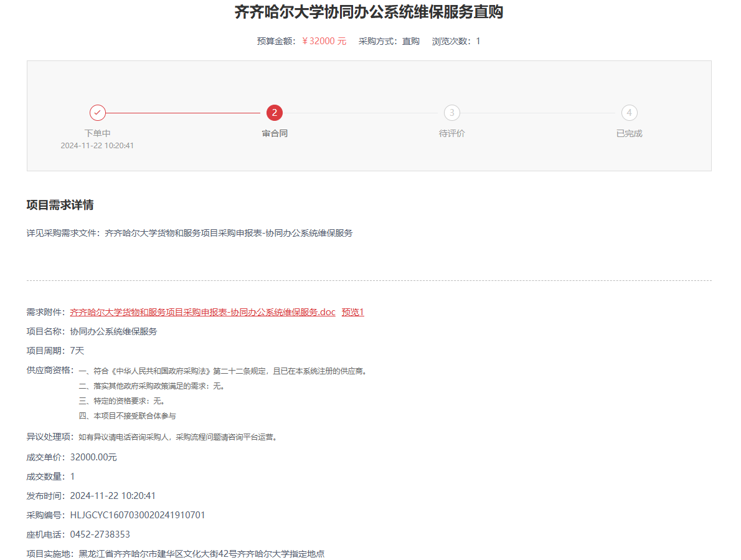Click the 采购方式 直购 text
This screenshot has height=560, width=741.
point(389,41)
